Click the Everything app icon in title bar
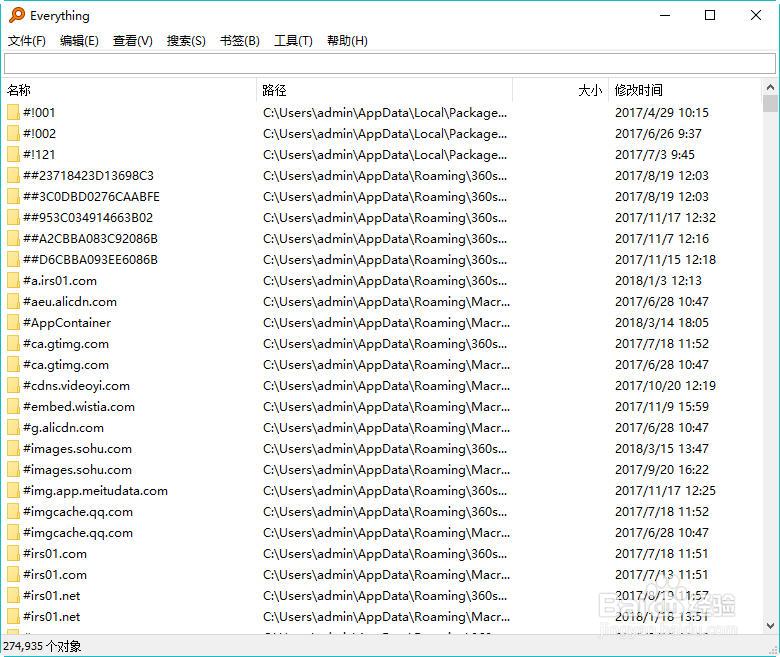 (x=16, y=15)
